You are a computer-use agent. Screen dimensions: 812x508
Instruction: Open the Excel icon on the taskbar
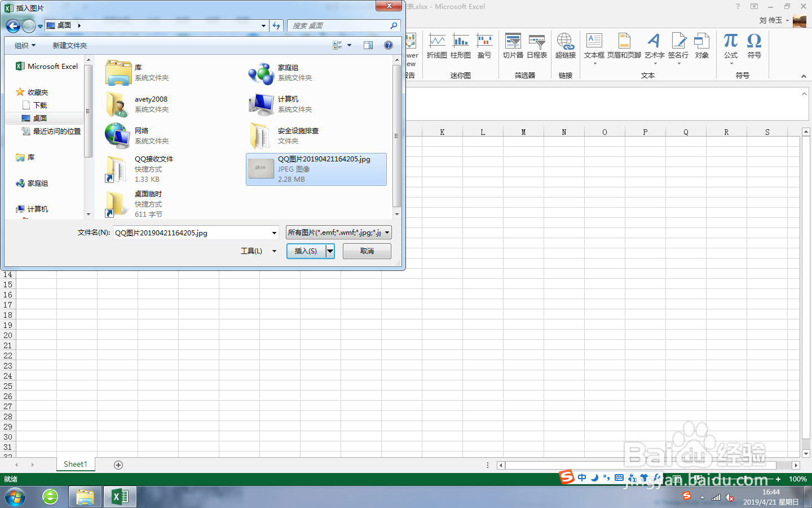click(x=120, y=497)
